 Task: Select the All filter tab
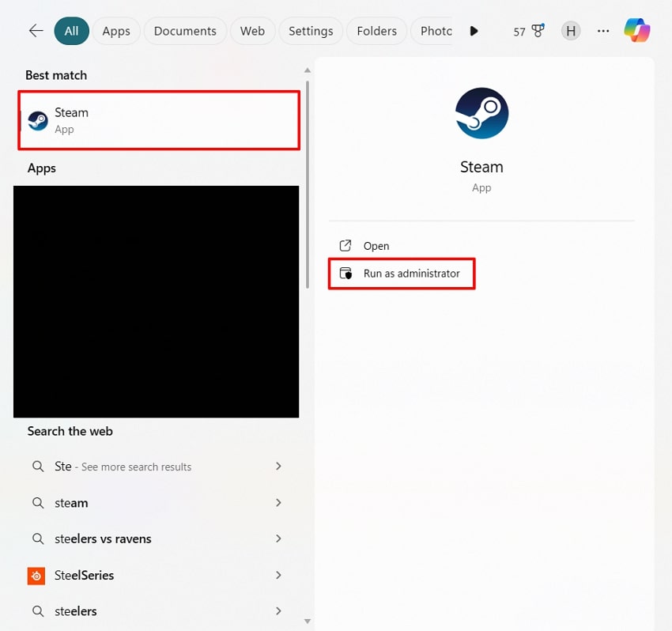[x=72, y=31]
